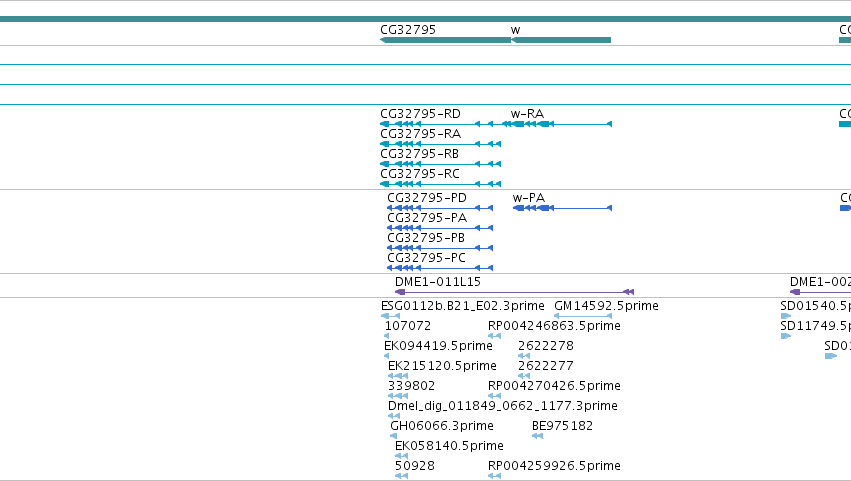
Task: Select the w gene bar
Action: pos(561,40)
